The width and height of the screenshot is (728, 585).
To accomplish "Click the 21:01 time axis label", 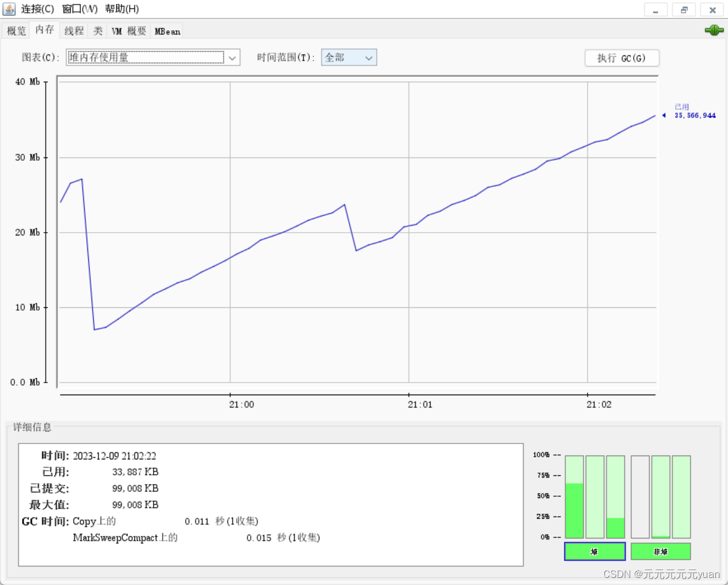I will tap(420, 404).
